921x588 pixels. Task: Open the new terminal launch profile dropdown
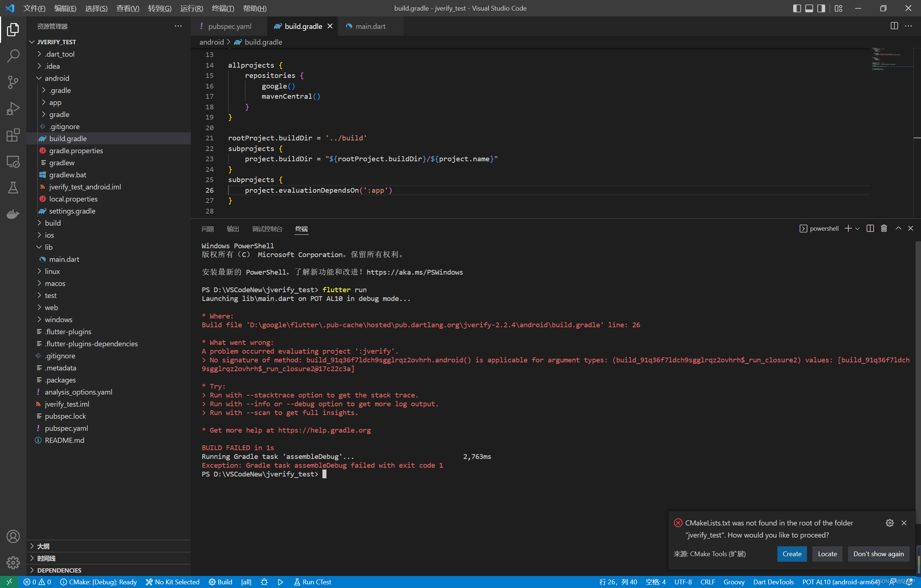click(x=857, y=229)
